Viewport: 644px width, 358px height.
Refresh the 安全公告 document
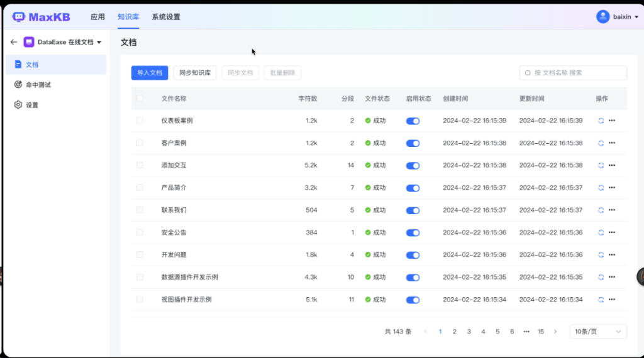click(601, 232)
